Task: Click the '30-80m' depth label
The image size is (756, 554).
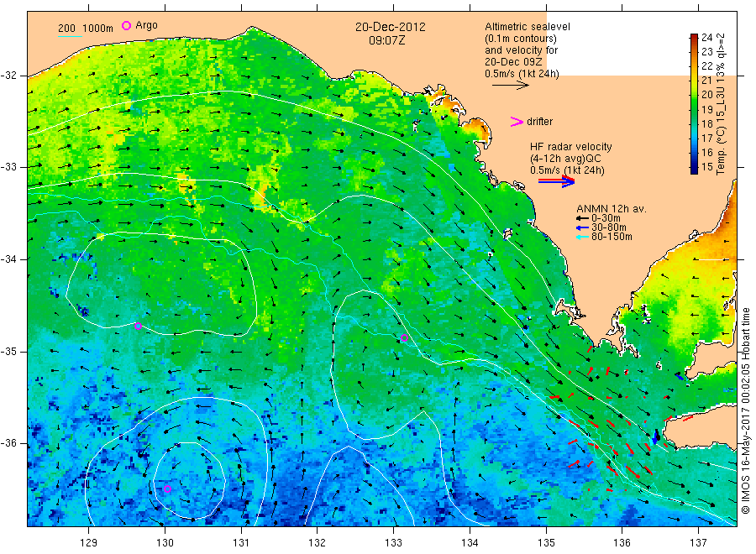Action: (608, 227)
